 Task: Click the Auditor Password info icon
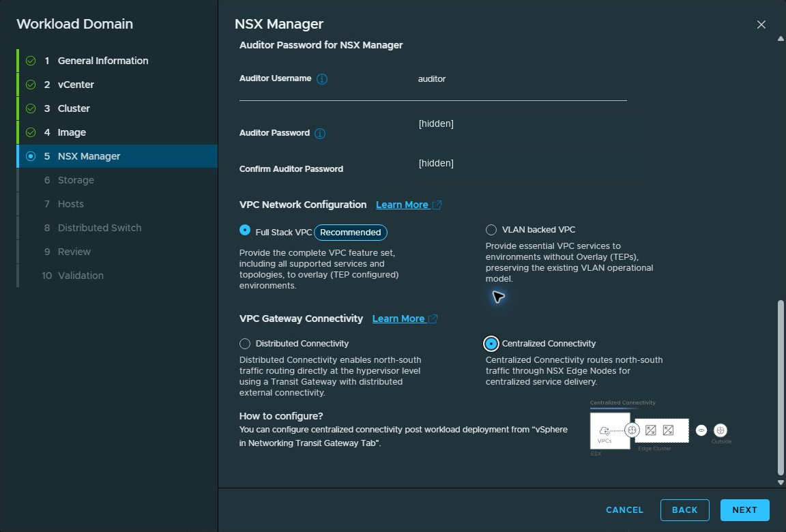click(x=320, y=133)
